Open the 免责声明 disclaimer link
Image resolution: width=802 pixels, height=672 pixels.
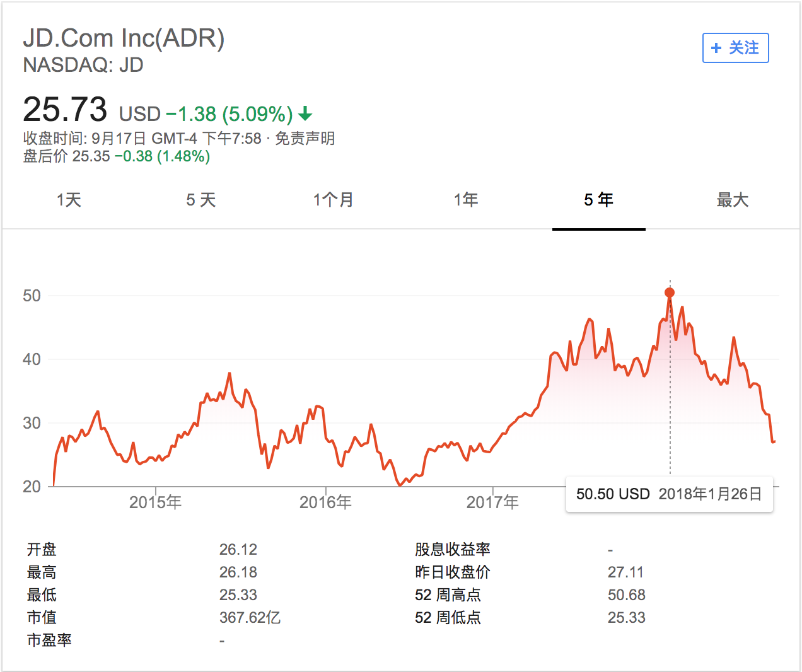click(305, 138)
